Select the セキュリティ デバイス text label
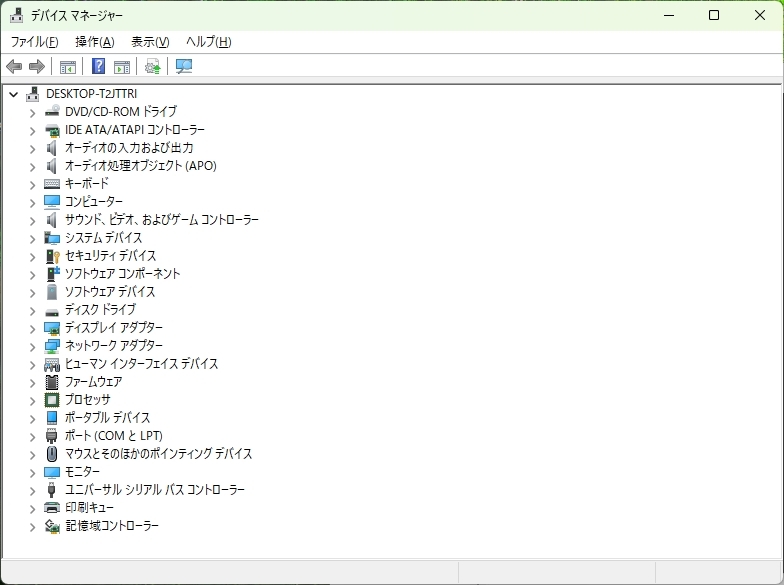 pos(110,256)
